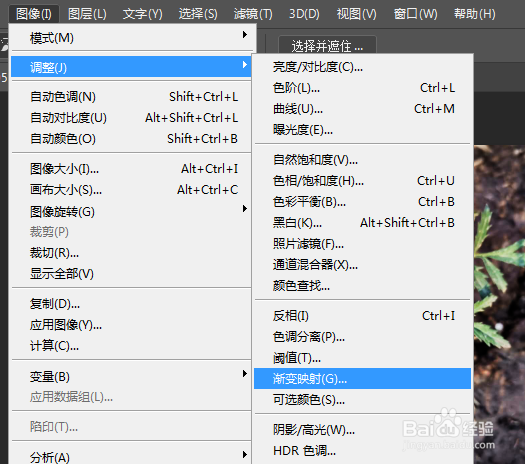Expand the 模式(M) submenu
The width and height of the screenshot is (525, 464).
point(131,37)
